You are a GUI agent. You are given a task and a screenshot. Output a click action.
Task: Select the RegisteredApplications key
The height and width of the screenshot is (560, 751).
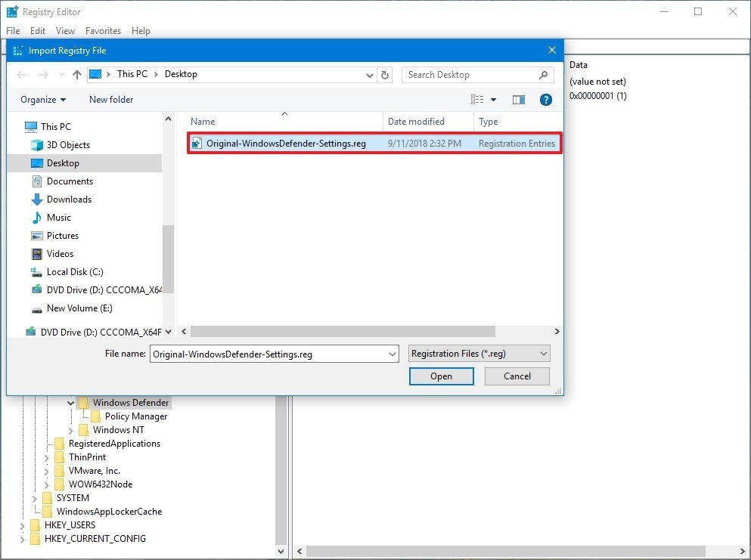(x=114, y=444)
